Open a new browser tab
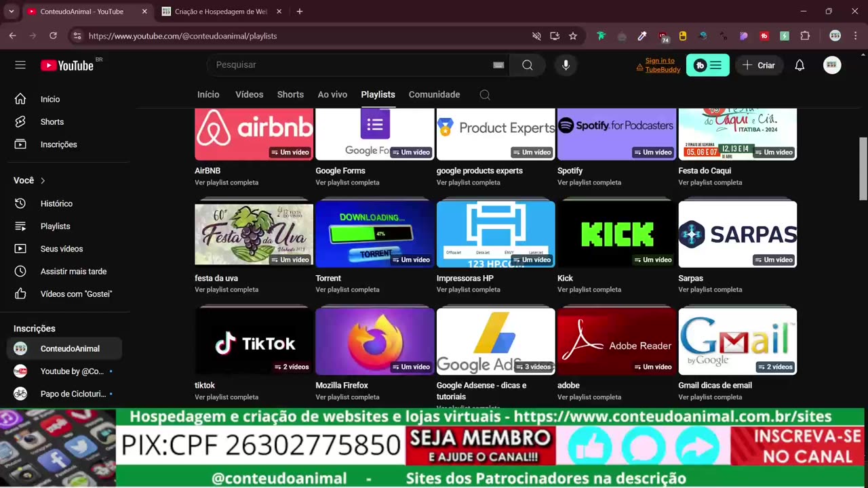Image resolution: width=868 pixels, height=488 pixels. [x=300, y=12]
